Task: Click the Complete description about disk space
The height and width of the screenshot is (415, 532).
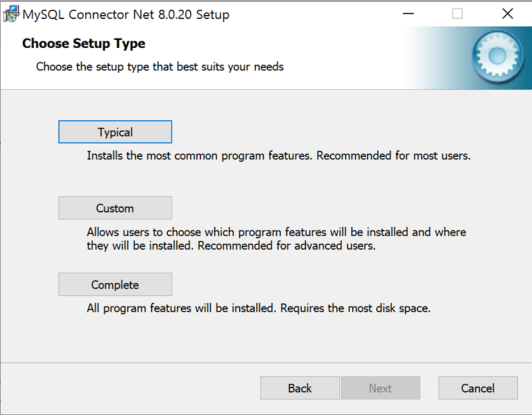Action: (x=259, y=308)
